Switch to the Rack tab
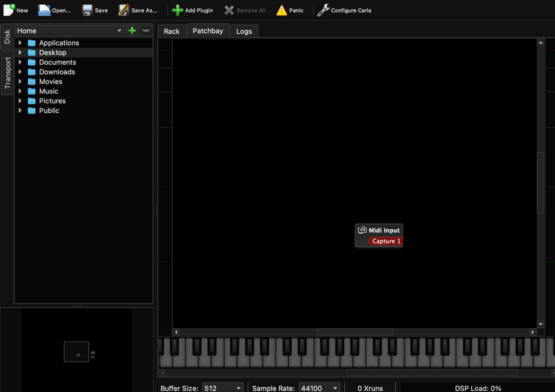The width and height of the screenshot is (555, 392). click(172, 31)
